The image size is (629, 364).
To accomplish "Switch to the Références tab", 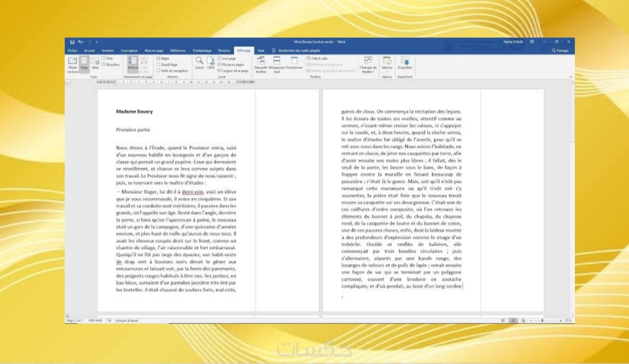I will [x=178, y=51].
